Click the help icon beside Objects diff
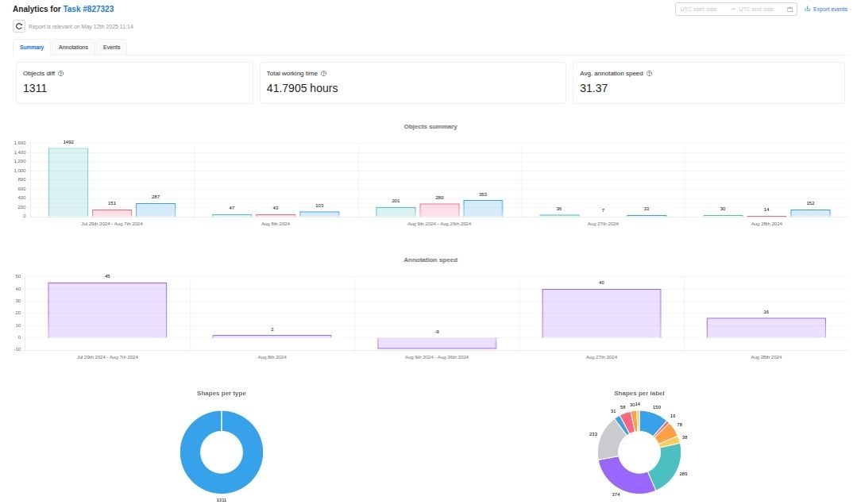The image size is (857, 504). [61, 73]
